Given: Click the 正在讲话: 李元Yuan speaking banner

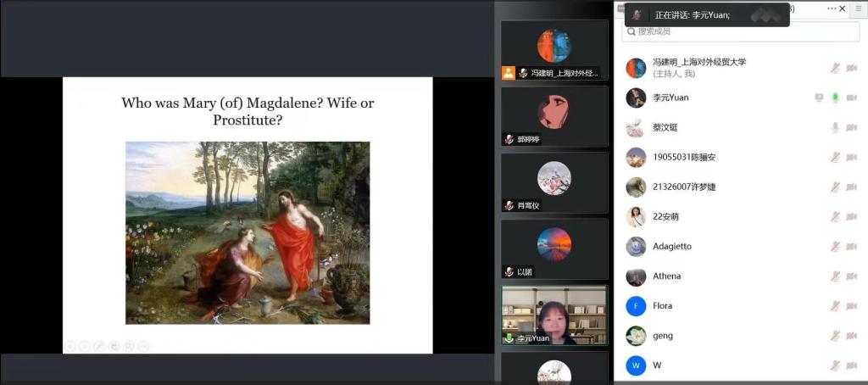Looking at the screenshot, I should 707,15.
